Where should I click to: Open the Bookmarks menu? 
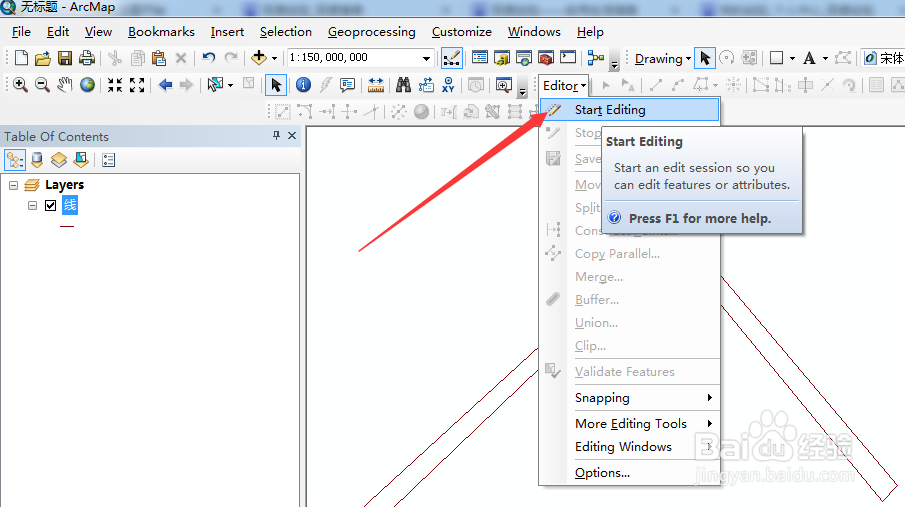click(x=161, y=32)
